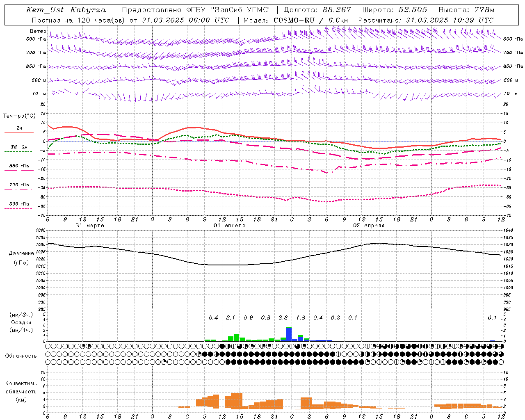Screen dimensions: 525x420
Task: Select the 'Модель COSMO-RU / 6.6км' text
Action: tap(296, 20)
